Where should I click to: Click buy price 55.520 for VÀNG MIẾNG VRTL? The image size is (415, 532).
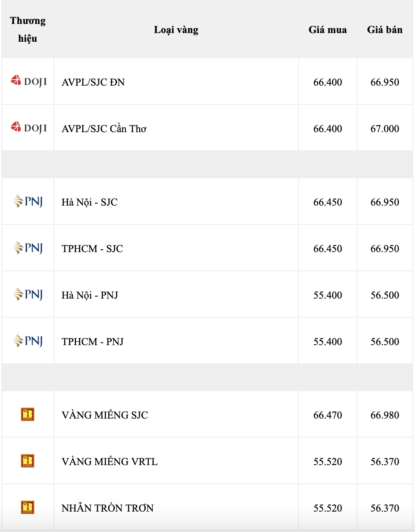328,462
